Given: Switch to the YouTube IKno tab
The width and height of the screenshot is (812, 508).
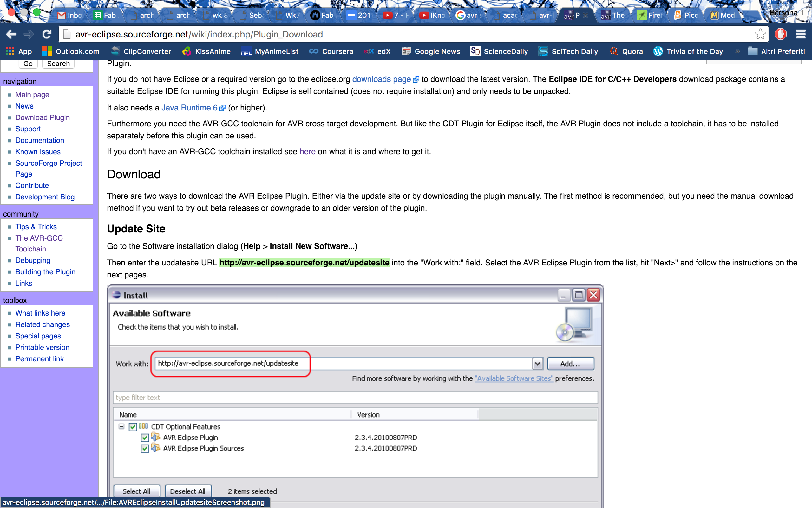Looking at the screenshot, I should 433,16.
